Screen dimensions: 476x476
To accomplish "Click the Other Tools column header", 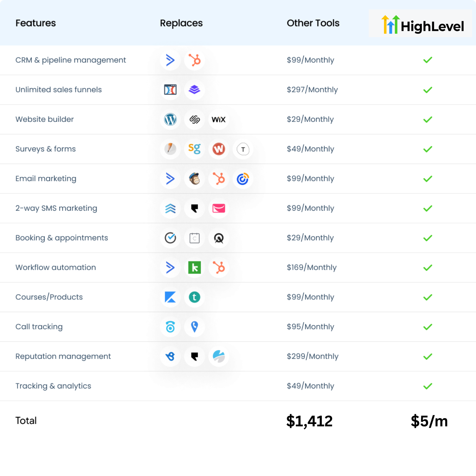I will 313,23.
